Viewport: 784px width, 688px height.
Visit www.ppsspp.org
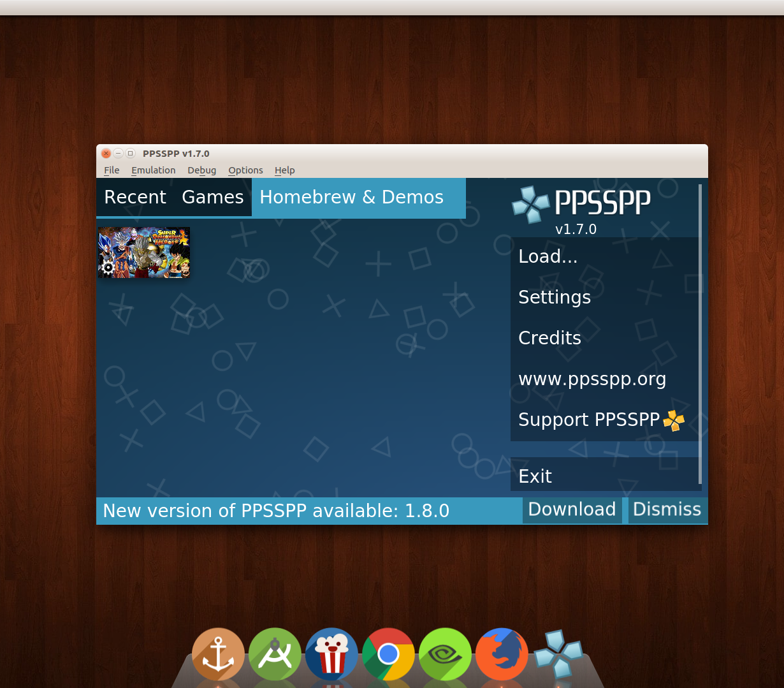click(592, 379)
